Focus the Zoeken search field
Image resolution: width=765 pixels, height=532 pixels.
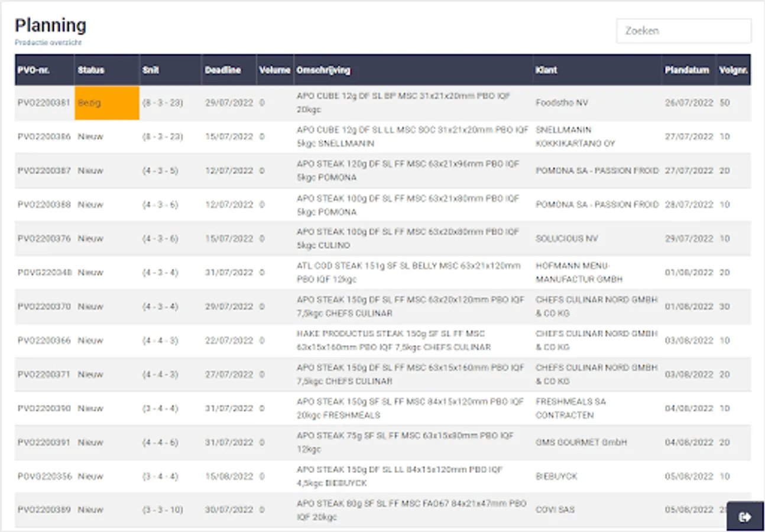684,31
